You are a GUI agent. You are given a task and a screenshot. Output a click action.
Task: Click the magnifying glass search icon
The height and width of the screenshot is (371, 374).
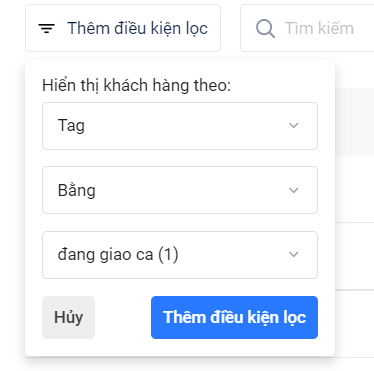(x=265, y=28)
